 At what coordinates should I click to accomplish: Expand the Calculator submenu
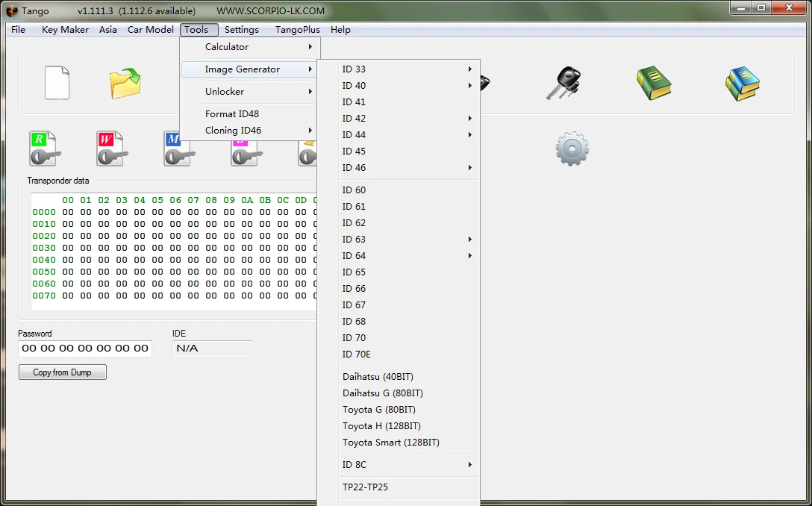click(250, 46)
